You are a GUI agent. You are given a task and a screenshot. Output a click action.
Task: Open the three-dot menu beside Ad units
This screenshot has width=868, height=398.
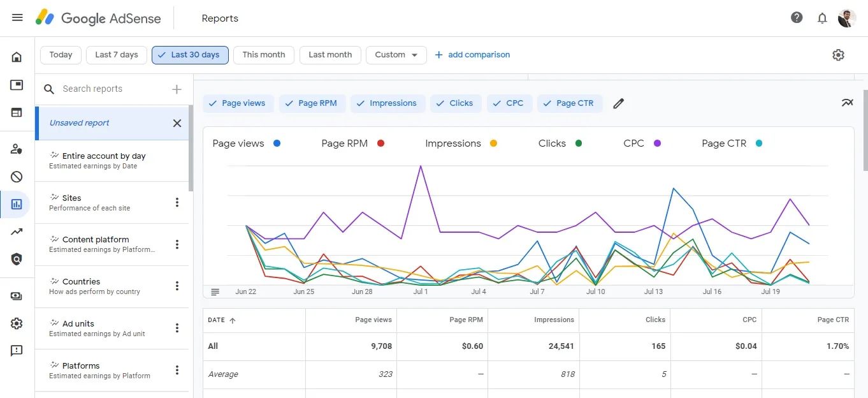pos(177,328)
